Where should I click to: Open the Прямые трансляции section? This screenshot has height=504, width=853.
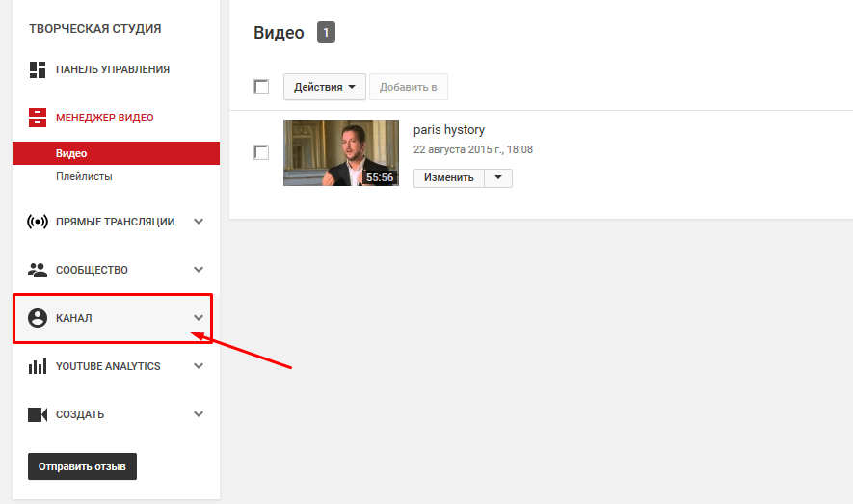116,222
